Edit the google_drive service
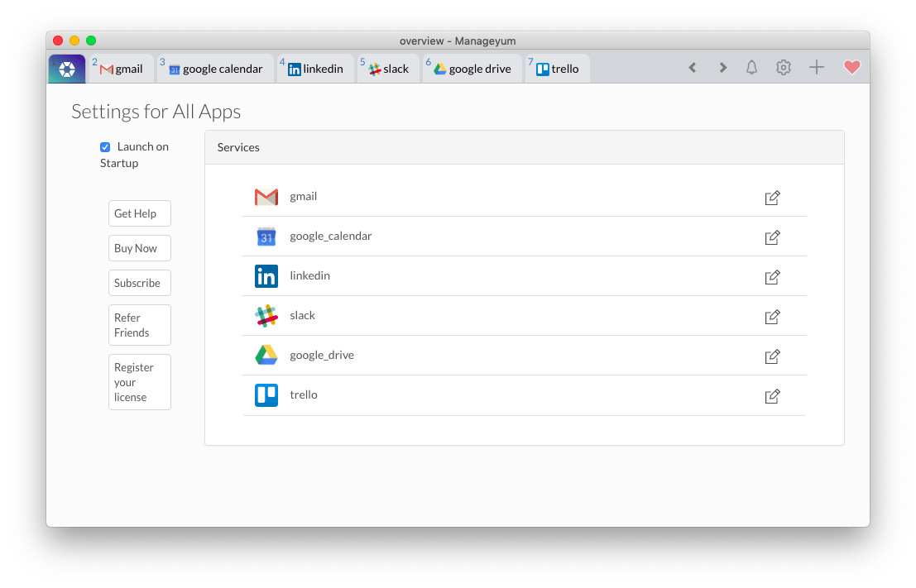The height and width of the screenshot is (588, 916). pyautogui.click(x=772, y=356)
